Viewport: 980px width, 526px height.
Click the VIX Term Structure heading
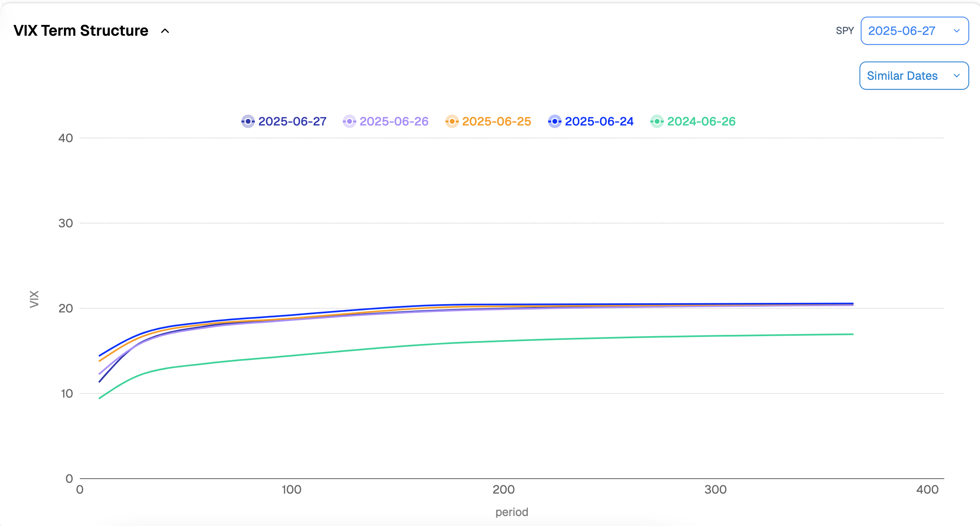81,31
